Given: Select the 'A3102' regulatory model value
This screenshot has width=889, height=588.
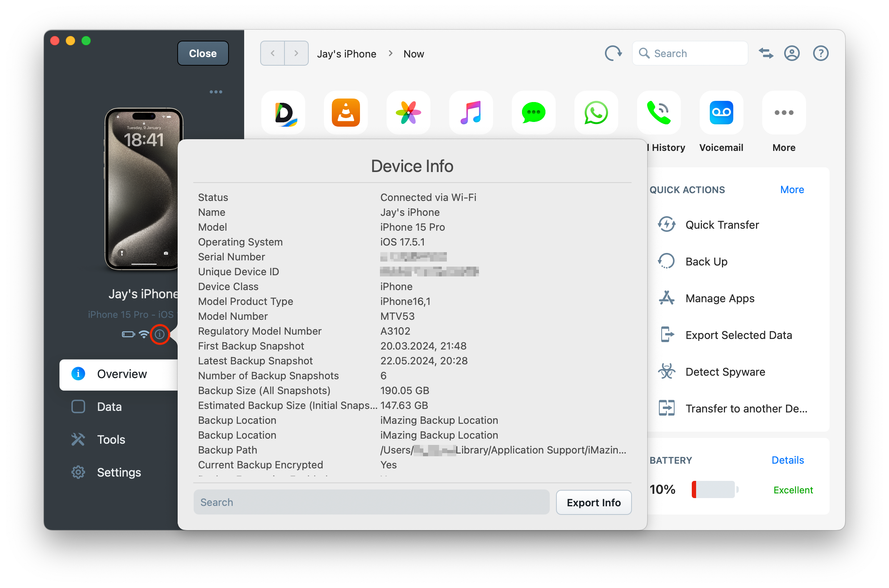Looking at the screenshot, I should [395, 331].
